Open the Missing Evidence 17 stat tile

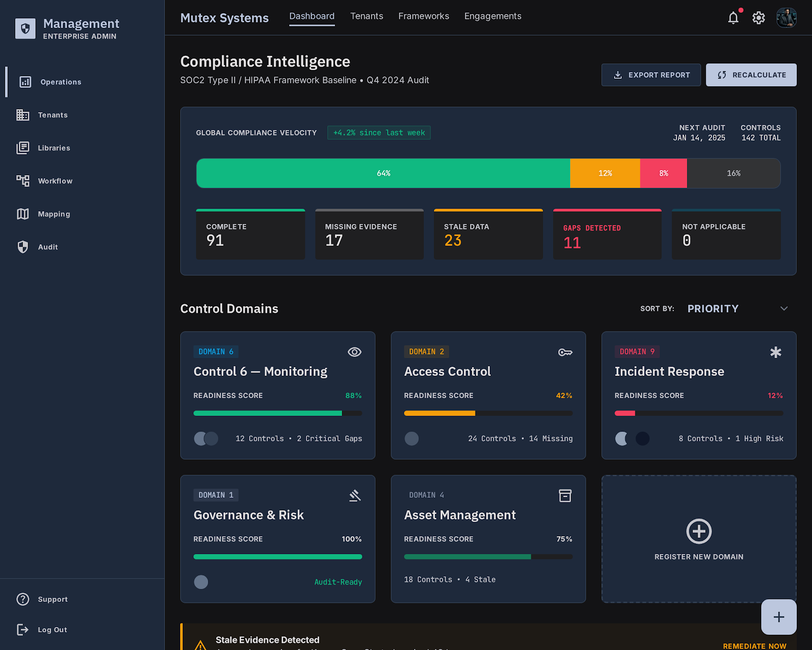point(369,234)
